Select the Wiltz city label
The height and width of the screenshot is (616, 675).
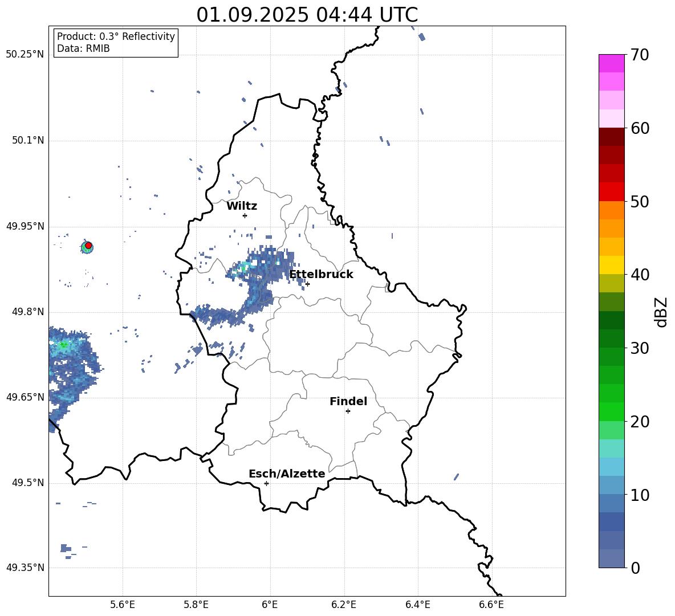click(x=242, y=206)
